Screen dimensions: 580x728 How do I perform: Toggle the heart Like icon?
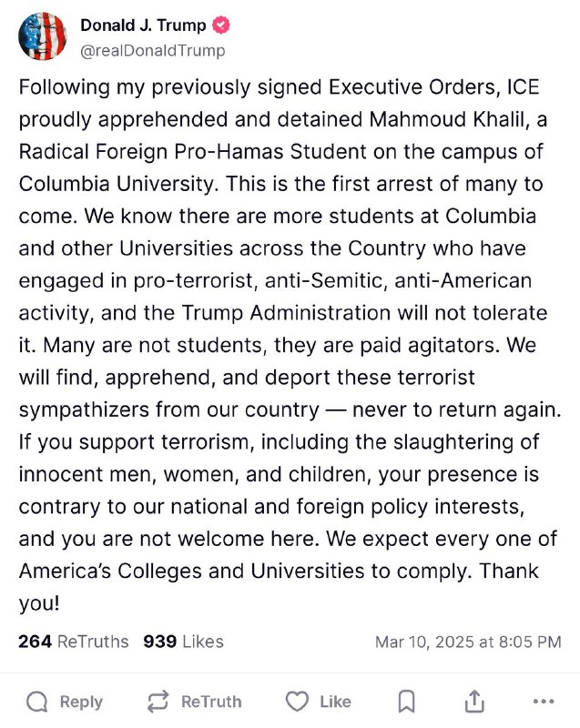(297, 701)
